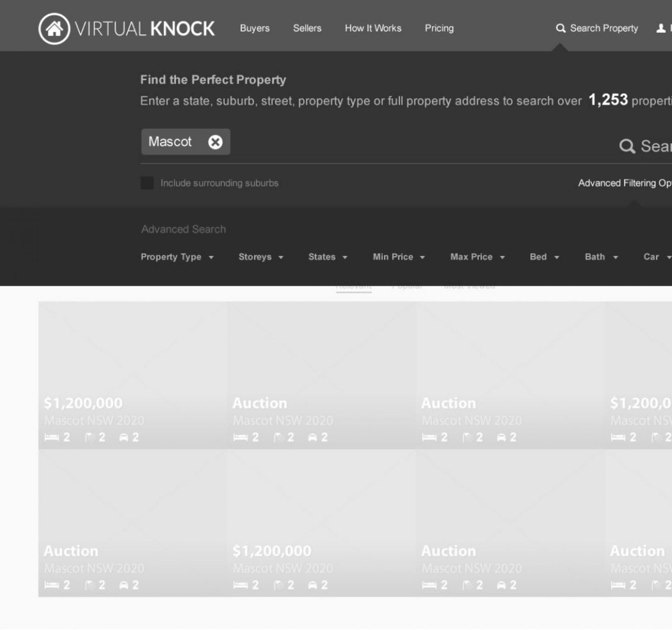Click car icon on first Auction listing
The height and width of the screenshot is (630, 672).
(x=313, y=437)
